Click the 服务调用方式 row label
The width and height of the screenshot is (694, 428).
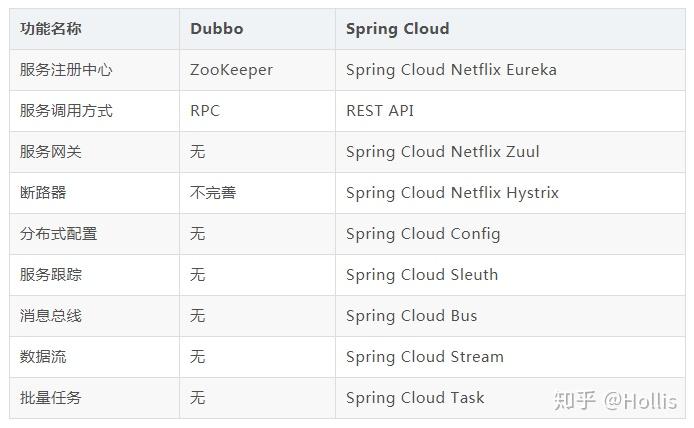(x=66, y=111)
